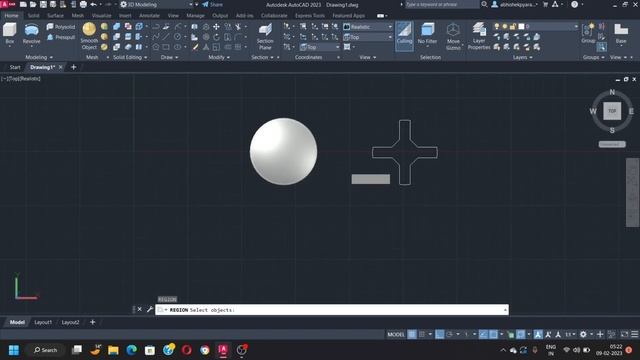Switch to the Layout1 tab
The width and height of the screenshot is (640, 360).
(x=43, y=322)
